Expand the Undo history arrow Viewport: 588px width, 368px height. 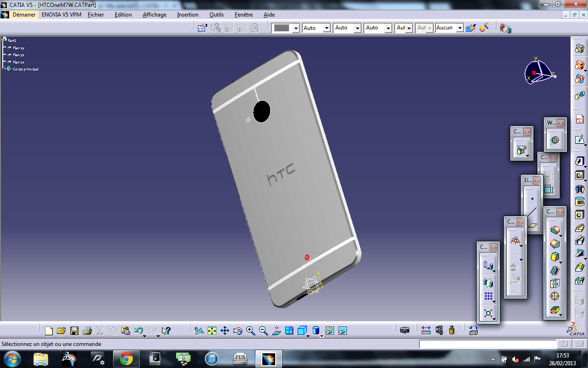click(x=145, y=335)
